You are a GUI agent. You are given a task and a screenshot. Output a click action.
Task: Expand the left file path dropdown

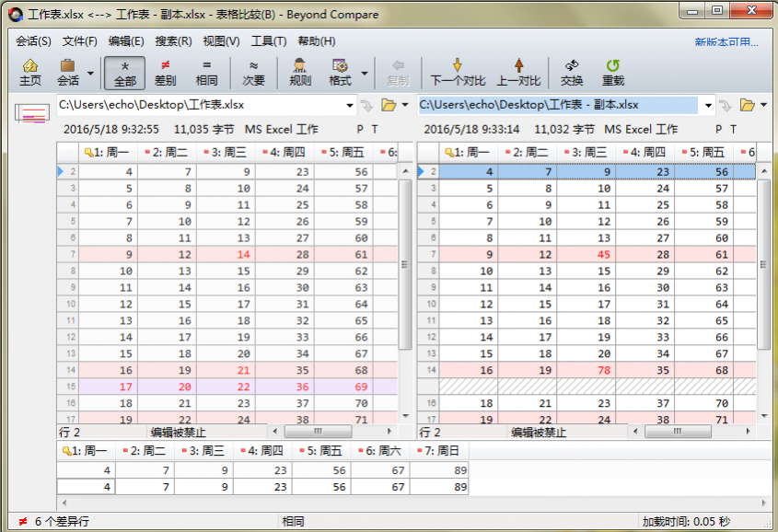(x=350, y=105)
